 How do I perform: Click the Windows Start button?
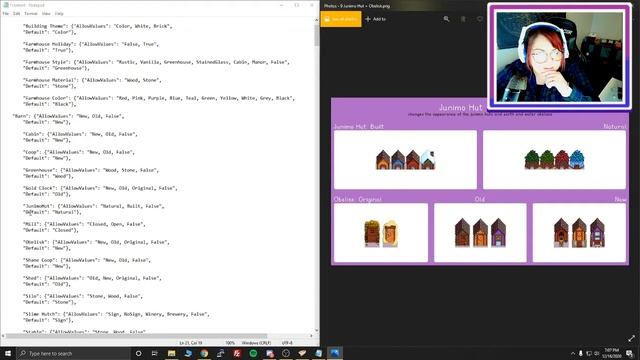click(x=8, y=353)
